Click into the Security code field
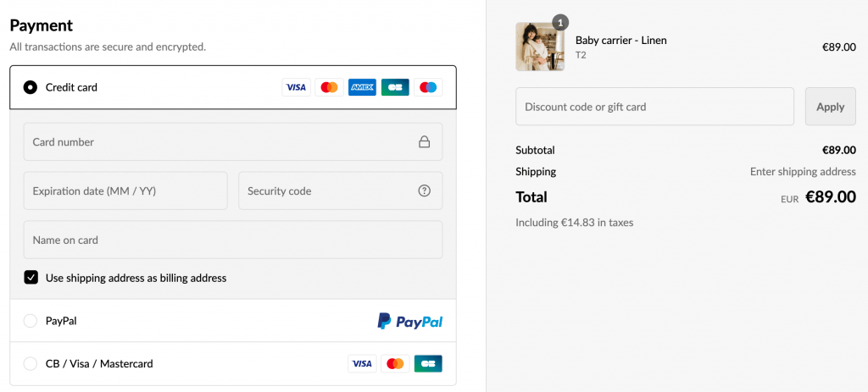Image resolution: width=868 pixels, height=392 pixels. [x=326, y=191]
